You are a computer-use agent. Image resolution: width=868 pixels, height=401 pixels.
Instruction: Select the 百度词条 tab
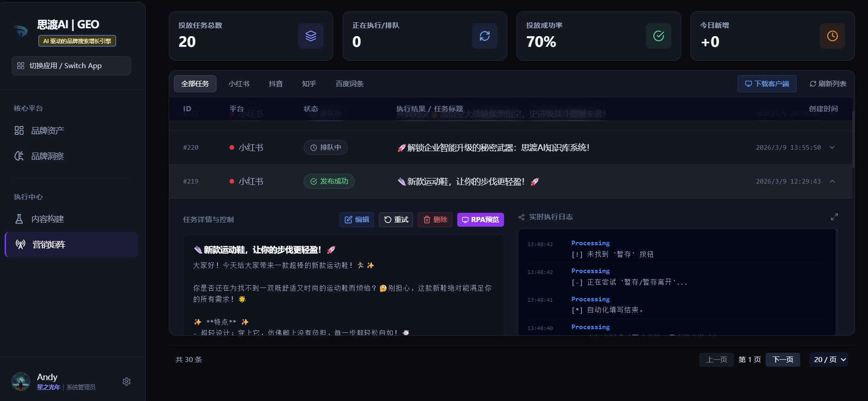[x=349, y=84]
